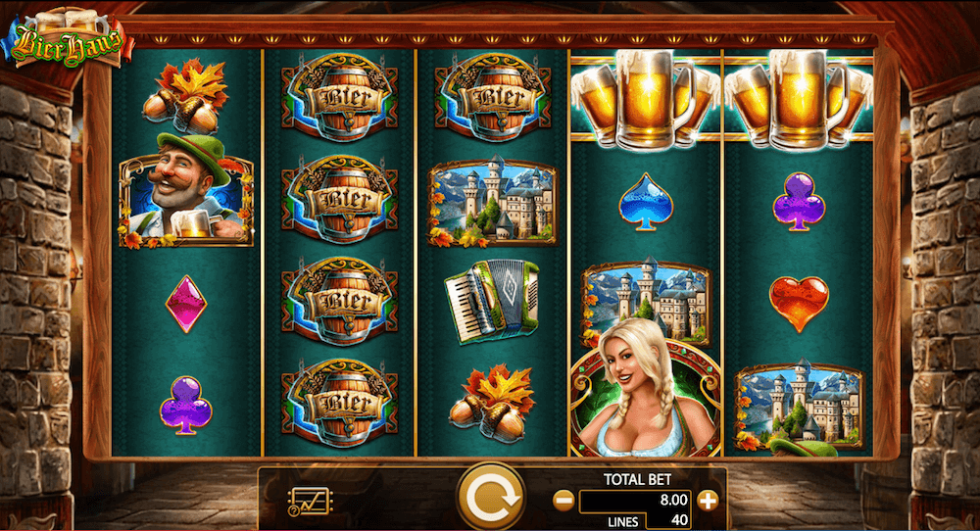This screenshot has width=980, height=531.
Task: Click the castle symbol on reel five
Action: tap(800, 406)
